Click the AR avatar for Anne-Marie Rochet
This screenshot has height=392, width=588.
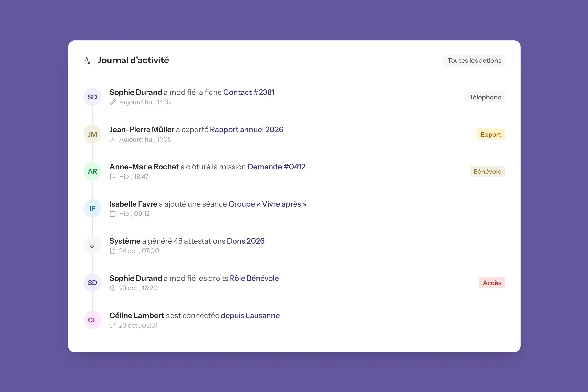click(x=92, y=171)
